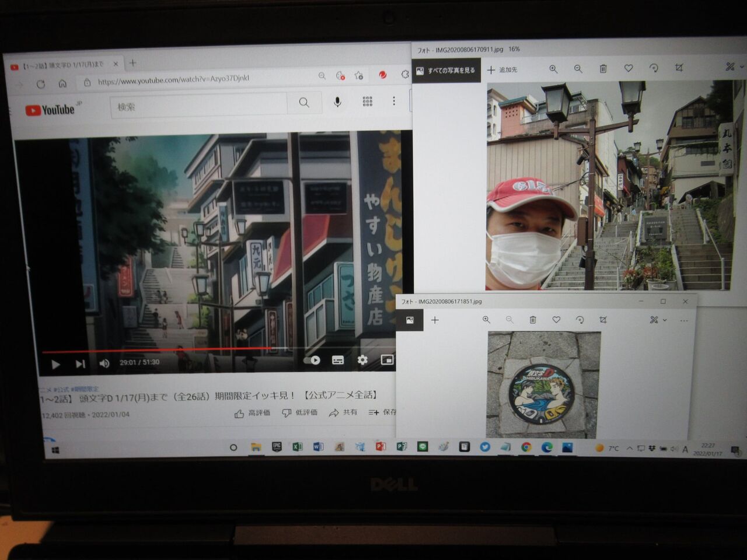Screen dimensions: 747x560
Task: Crop the photo in upper Photos window
Action: [x=679, y=68]
